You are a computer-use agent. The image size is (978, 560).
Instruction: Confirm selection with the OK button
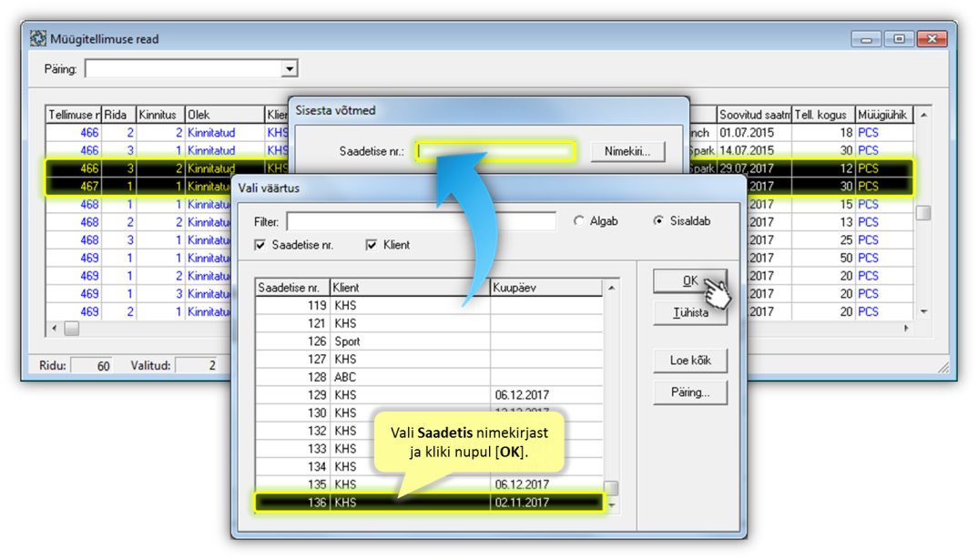coord(690,281)
